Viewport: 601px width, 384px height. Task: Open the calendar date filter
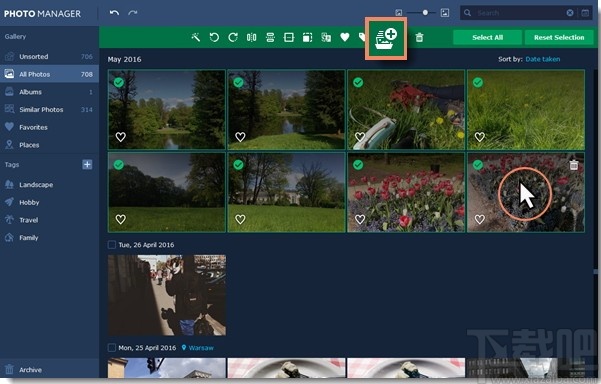pos(585,13)
